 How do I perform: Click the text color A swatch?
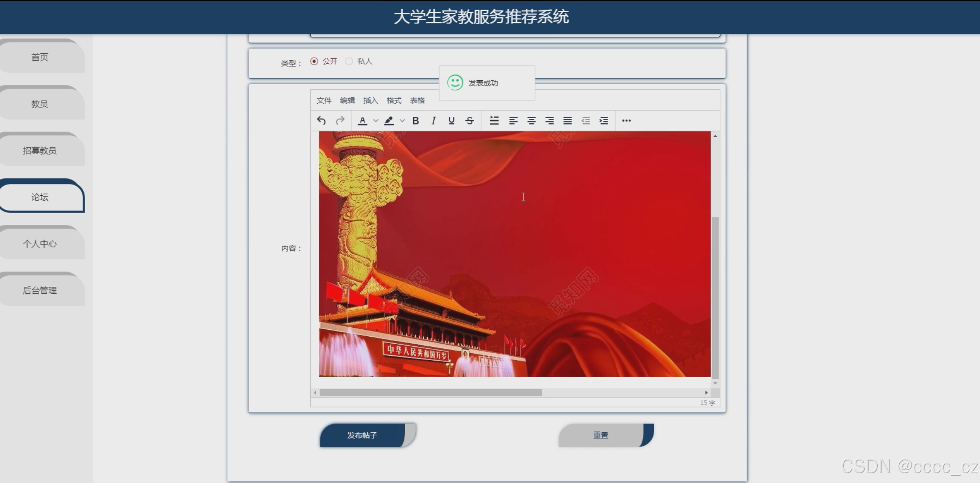(x=362, y=121)
